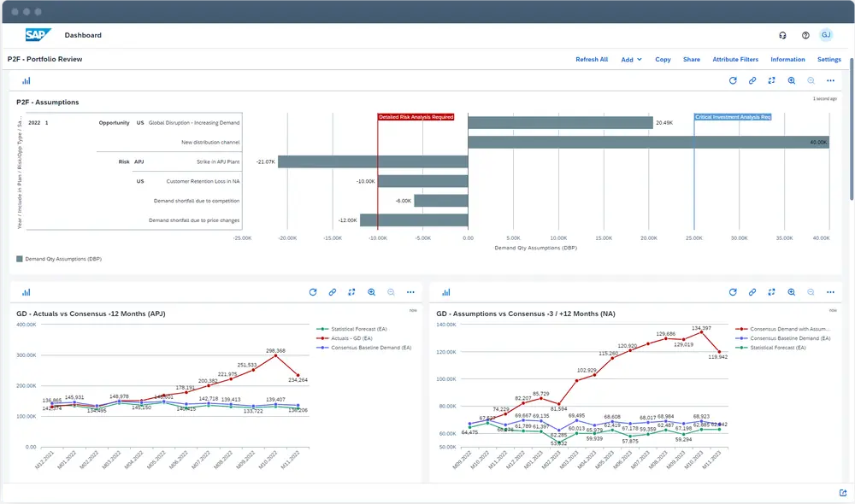Click the SAP logo
The height and width of the screenshot is (504, 855).
point(38,35)
